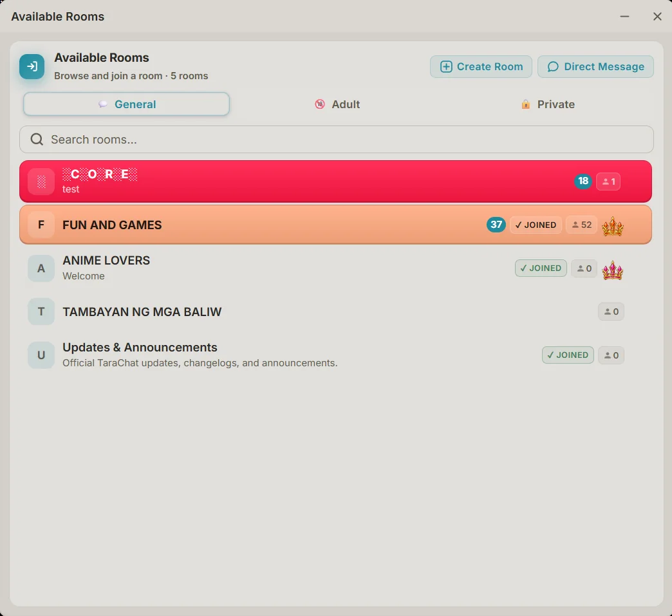Click the member count on TAMBAYAN NG MGA BALIW

pos(611,312)
